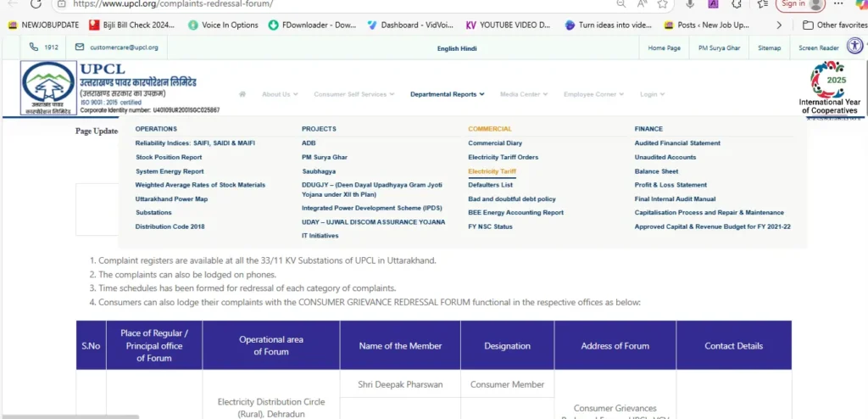Open highlighted Electricity Tariff entry
This screenshot has width=868, height=419.
(492, 172)
